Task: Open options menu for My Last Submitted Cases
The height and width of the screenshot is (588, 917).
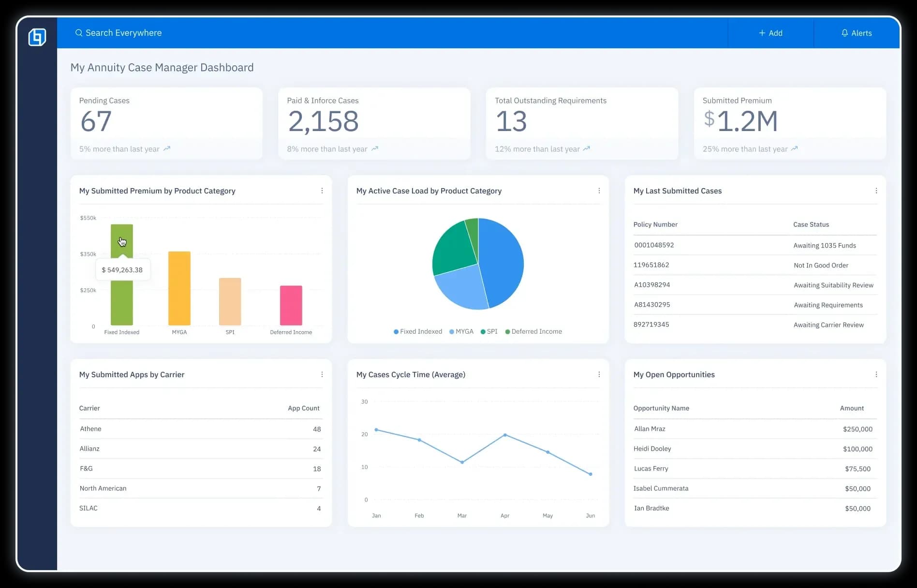Action: coord(876,191)
